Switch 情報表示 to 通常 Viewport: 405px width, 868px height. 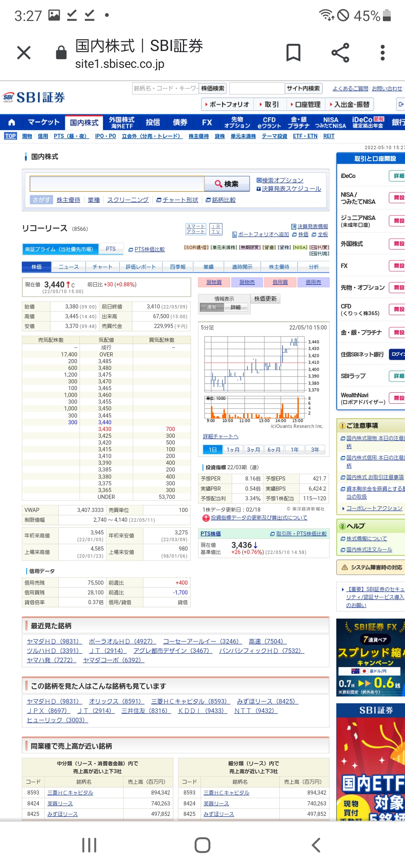point(211,307)
